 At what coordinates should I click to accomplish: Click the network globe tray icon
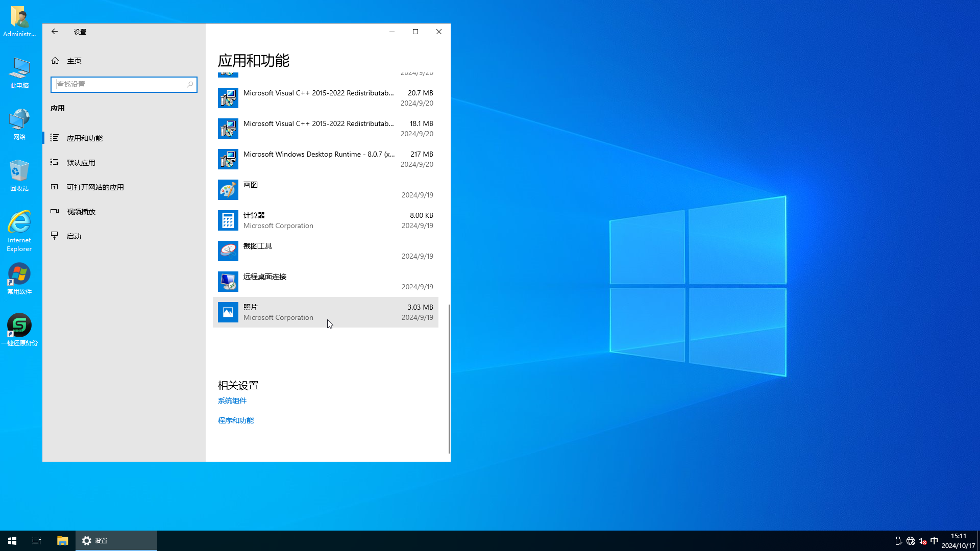911,541
